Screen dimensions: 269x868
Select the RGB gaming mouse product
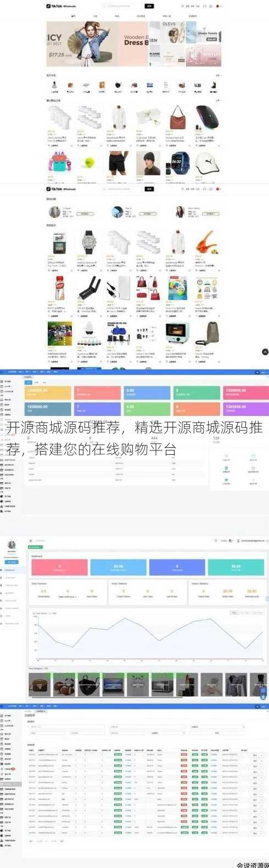[x=206, y=117]
